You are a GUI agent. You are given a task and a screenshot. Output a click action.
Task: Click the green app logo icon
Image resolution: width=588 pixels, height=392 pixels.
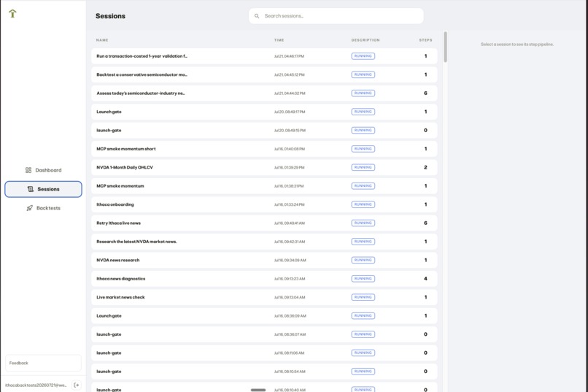click(x=12, y=14)
